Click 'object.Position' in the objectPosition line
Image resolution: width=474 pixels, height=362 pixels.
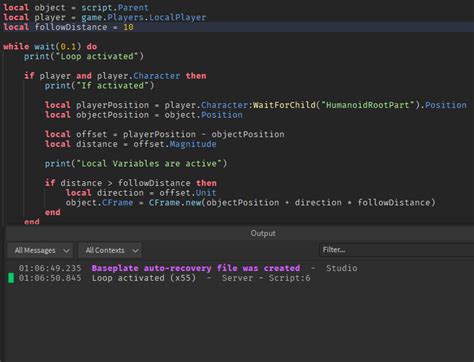203,115
